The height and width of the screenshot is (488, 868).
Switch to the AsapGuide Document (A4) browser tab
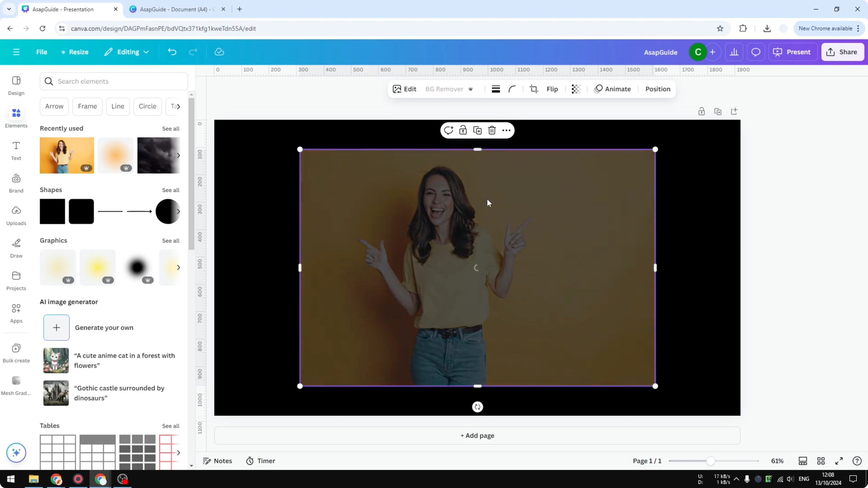point(175,9)
